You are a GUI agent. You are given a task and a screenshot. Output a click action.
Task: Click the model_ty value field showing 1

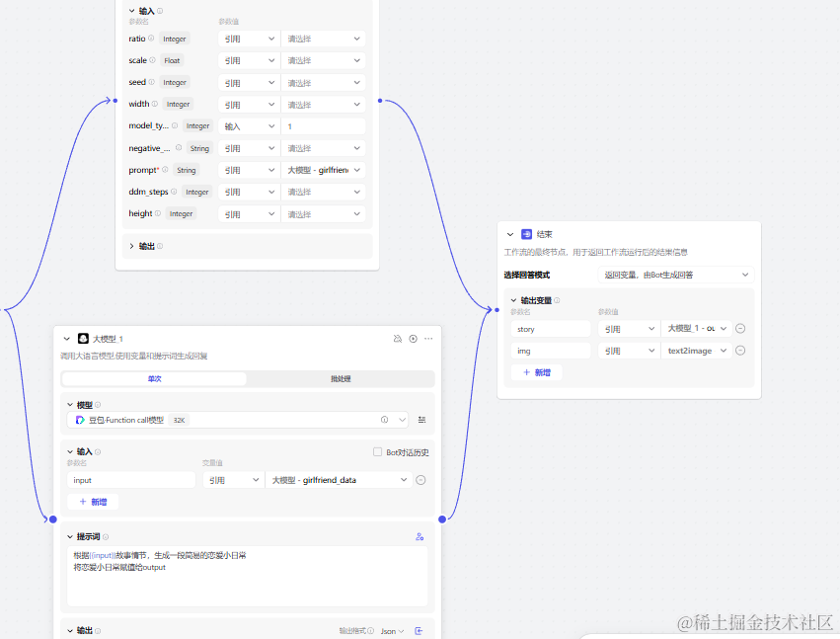[324, 126]
